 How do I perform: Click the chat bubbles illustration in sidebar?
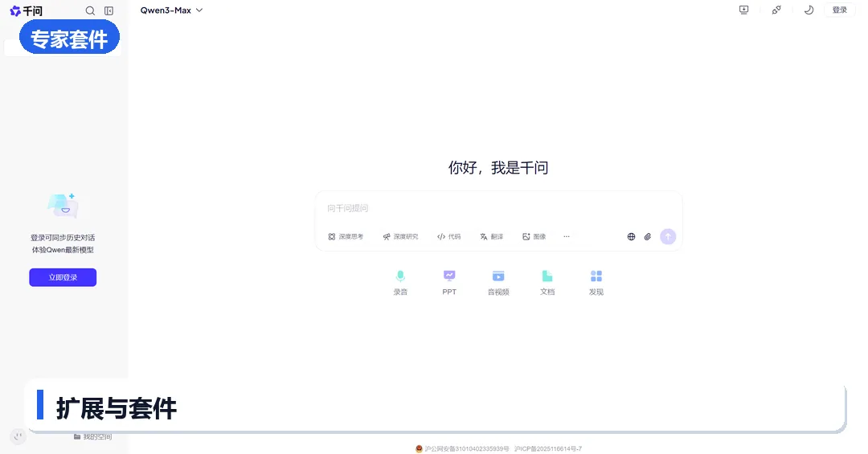[x=63, y=206]
